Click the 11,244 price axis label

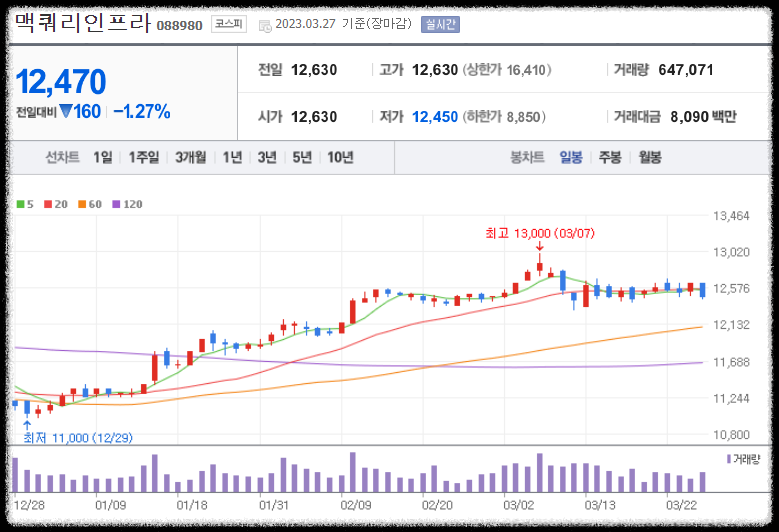[731, 398]
